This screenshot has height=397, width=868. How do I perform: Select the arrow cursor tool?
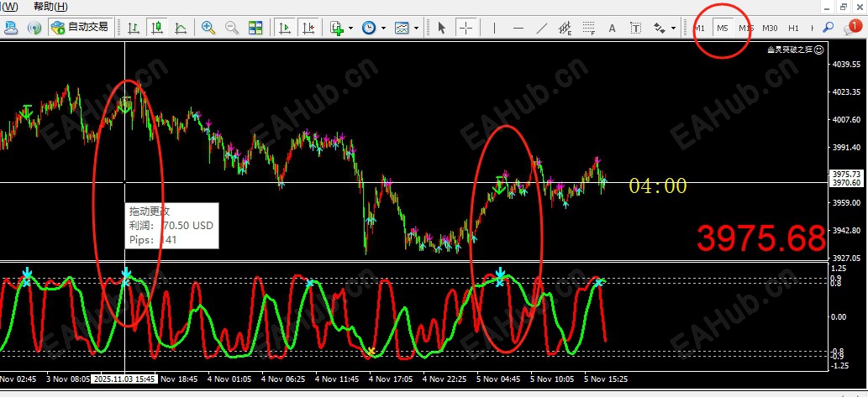coord(442,28)
